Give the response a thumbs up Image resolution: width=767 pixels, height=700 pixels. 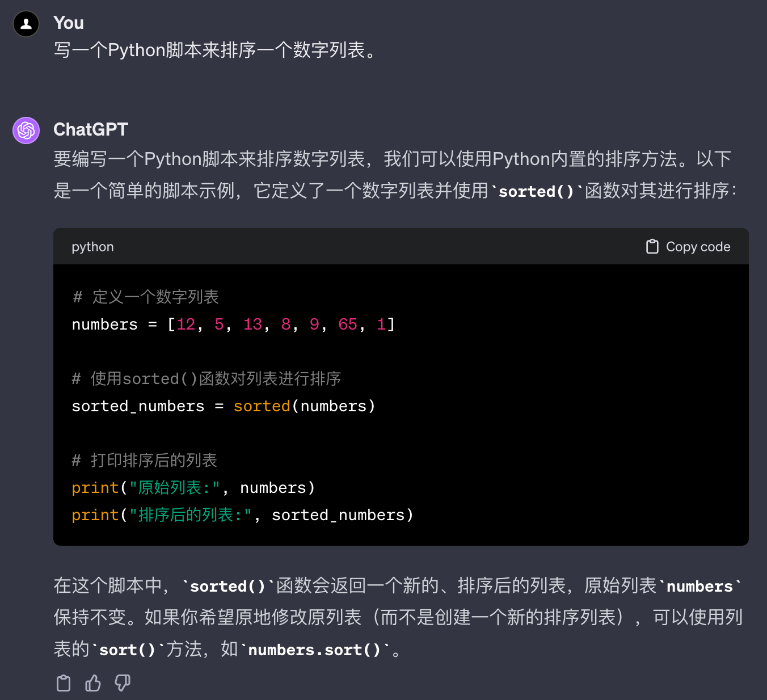(x=93, y=683)
